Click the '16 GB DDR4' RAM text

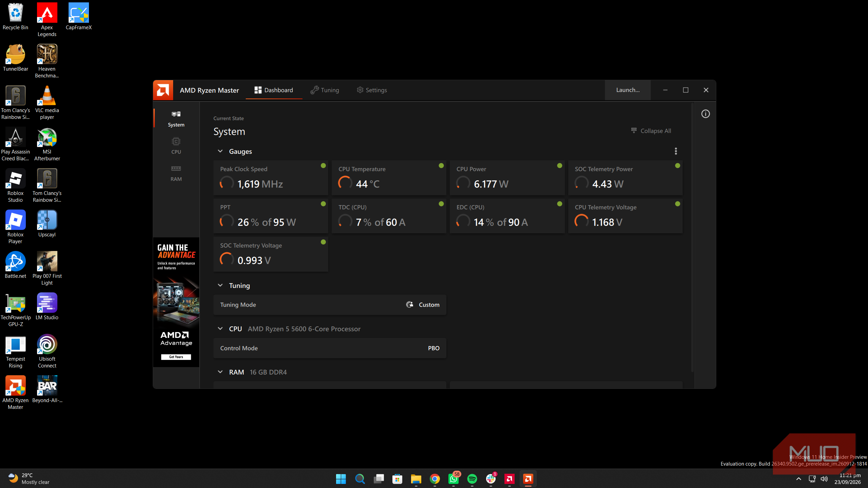click(x=268, y=372)
